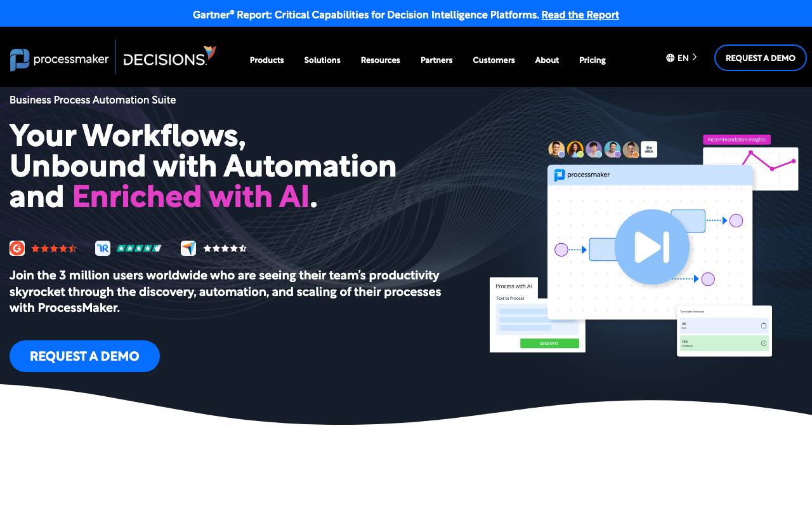Click the G2 rating logo icon
The image size is (812, 508).
click(x=17, y=248)
